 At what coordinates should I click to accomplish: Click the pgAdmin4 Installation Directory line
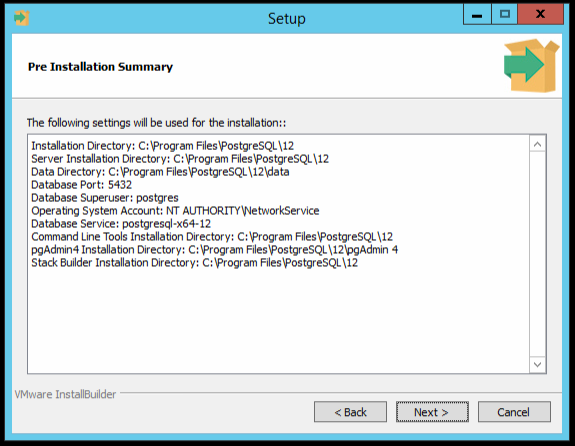point(215,250)
